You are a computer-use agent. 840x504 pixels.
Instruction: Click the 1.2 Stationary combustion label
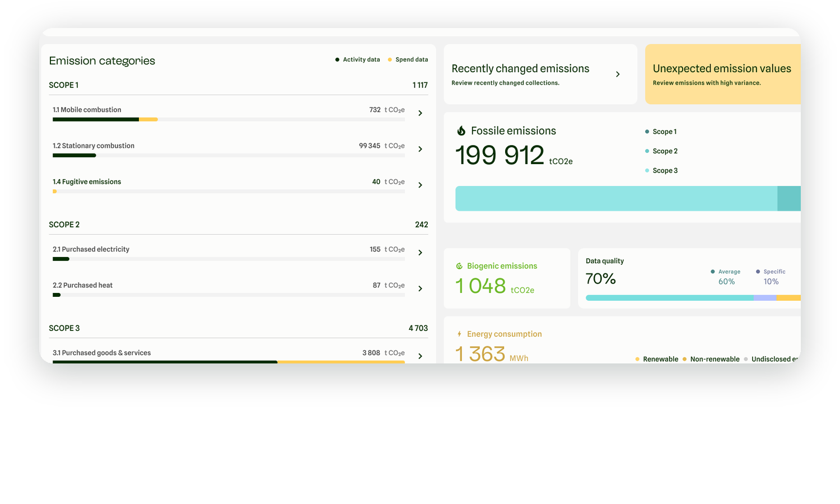tap(94, 146)
